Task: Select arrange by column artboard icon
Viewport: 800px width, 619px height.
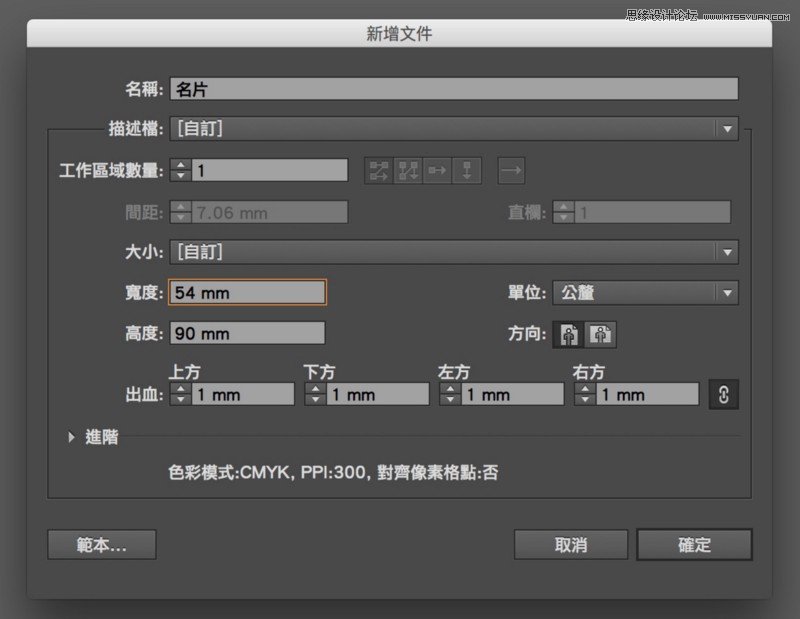Action: [x=466, y=170]
